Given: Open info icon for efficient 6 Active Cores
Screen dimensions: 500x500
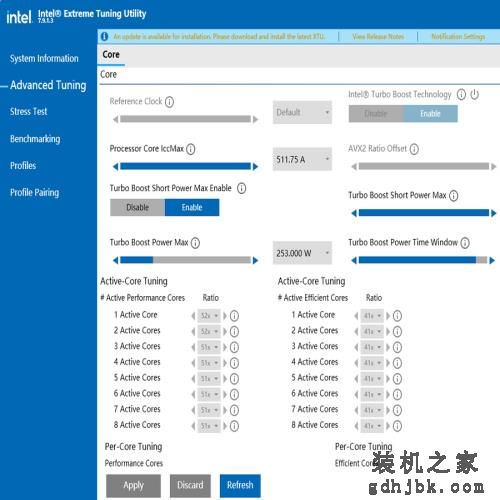Looking at the screenshot, I should click(x=397, y=394).
